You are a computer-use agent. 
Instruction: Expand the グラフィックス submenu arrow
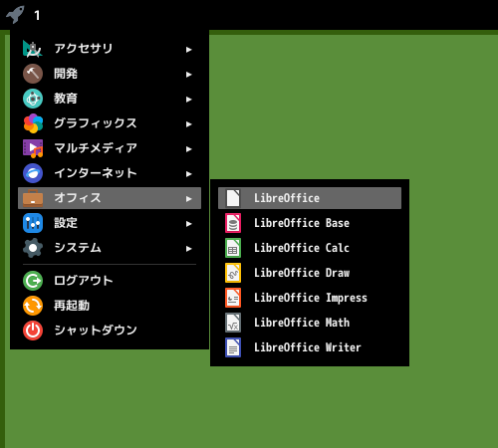188,124
